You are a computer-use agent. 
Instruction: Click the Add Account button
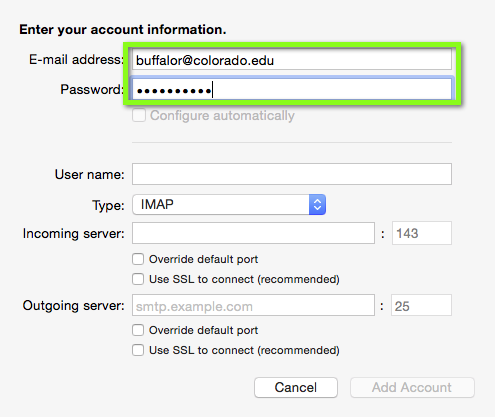pos(412,387)
